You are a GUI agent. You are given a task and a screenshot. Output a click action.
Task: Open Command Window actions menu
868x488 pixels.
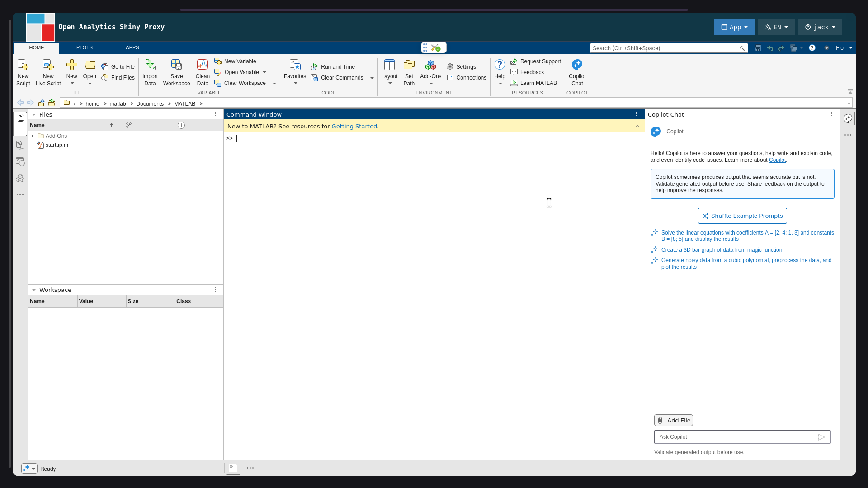637,114
